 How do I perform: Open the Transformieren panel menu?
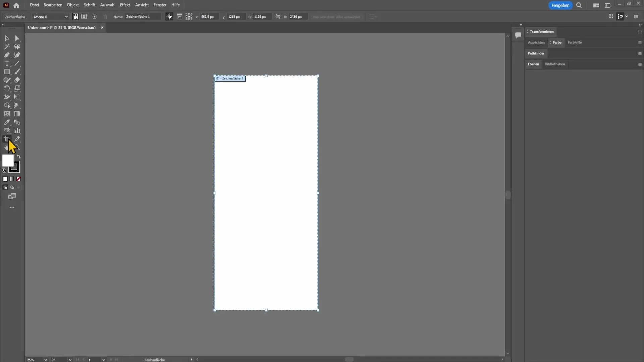[640, 32]
